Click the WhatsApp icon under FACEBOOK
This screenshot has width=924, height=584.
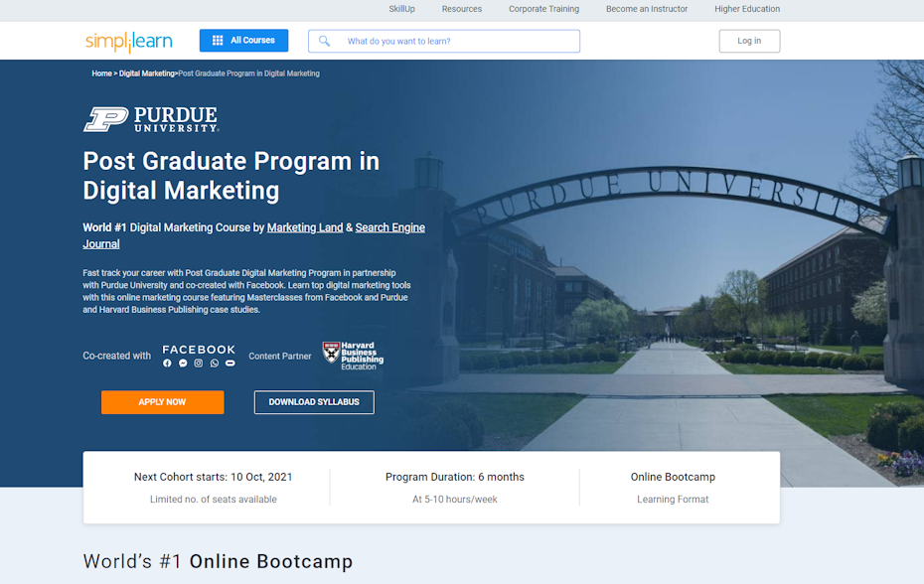[x=215, y=364]
